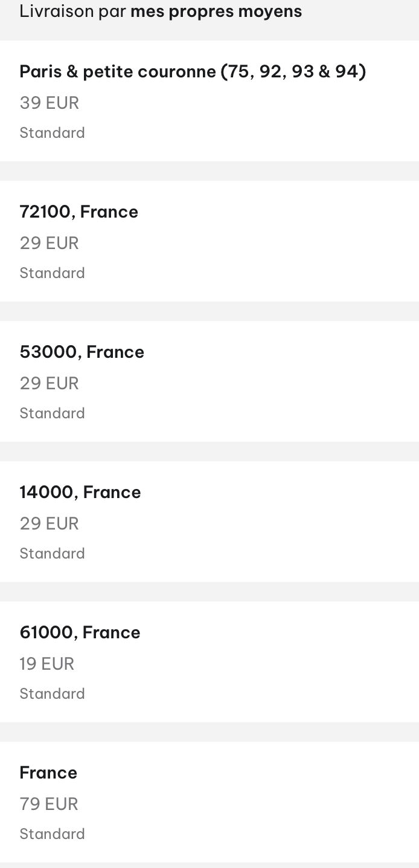Click the Standard label under Paris & petite couronne
Image resolution: width=419 pixels, height=868 pixels.
[53, 132]
